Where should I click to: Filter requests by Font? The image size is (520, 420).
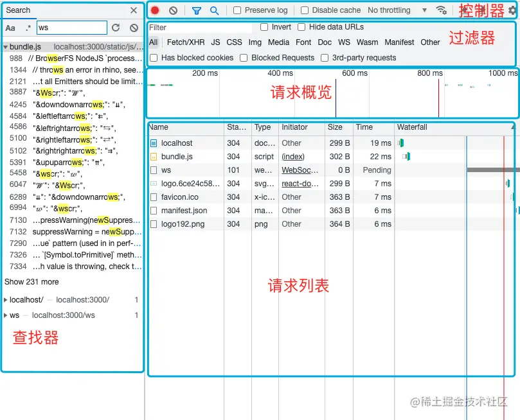(303, 42)
